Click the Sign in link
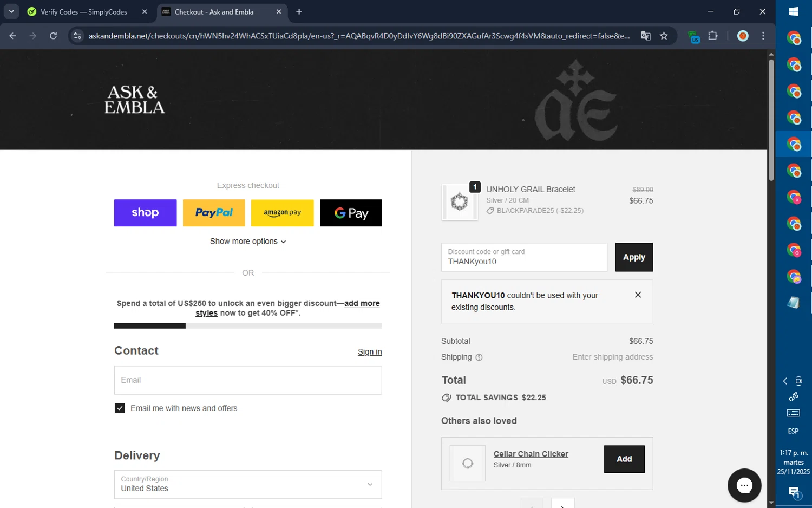This screenshot has width=812, height=508. [x=370, y=351]
